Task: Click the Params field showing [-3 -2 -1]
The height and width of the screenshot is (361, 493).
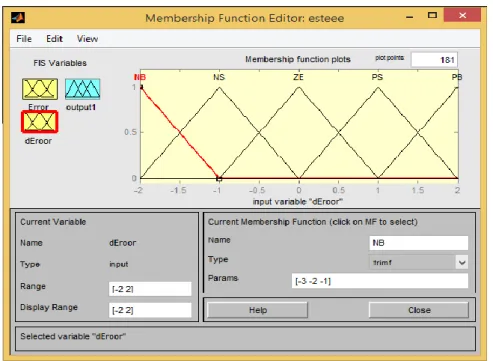Action: [x=380, y=281]
